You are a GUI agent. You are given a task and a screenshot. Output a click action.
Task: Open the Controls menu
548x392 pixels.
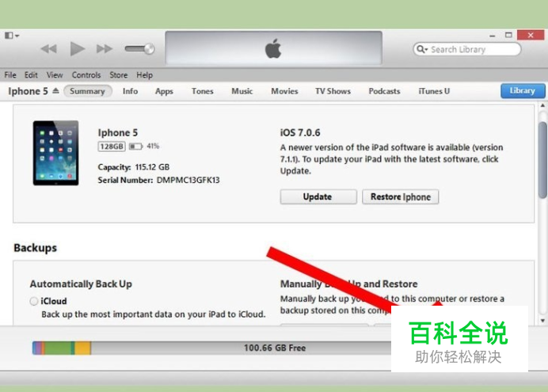click(x=86, y=75)
